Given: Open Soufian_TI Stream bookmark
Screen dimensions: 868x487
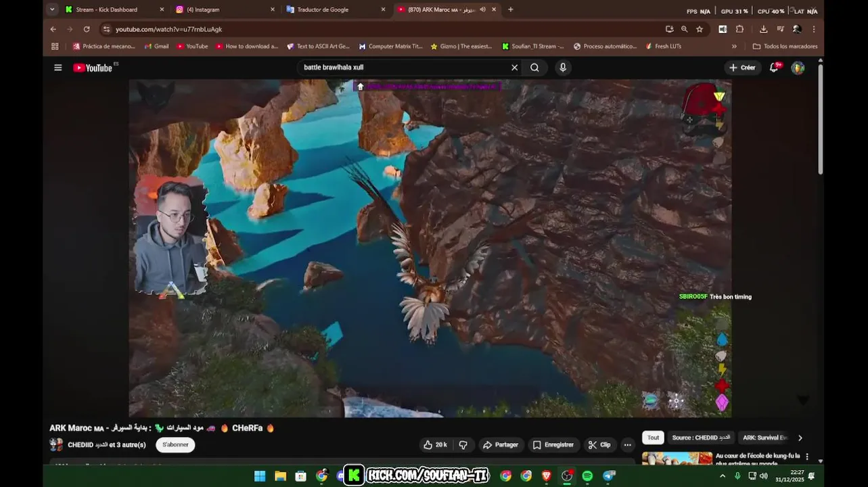Looking at the screenshot, I should (533, 47).
